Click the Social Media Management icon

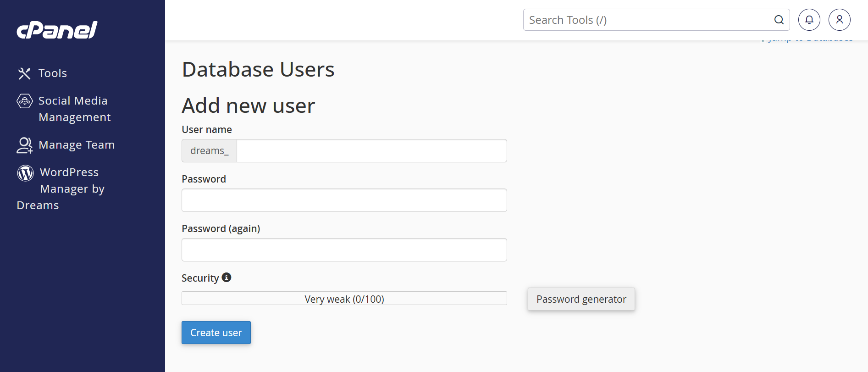25,101
